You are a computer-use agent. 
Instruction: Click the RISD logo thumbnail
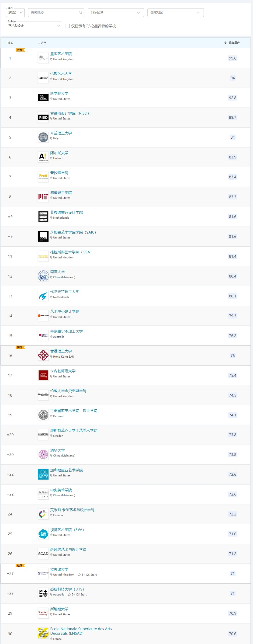(43, 117)
